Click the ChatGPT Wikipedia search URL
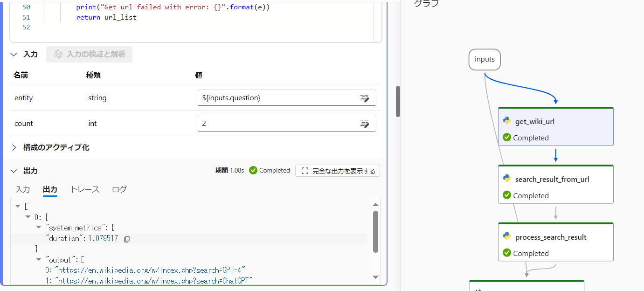The height and width of the screenshot is (291, 644). (154, 281)
